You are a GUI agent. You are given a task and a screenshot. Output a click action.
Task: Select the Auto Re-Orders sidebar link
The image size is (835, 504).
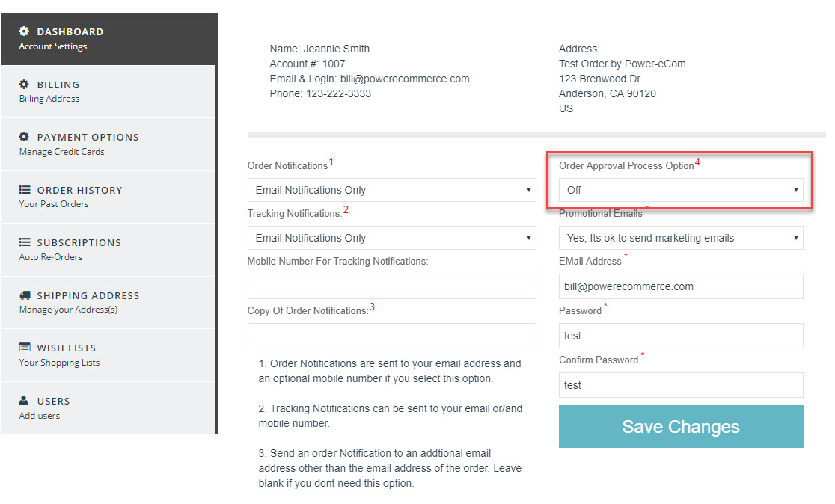coord(51,257)
